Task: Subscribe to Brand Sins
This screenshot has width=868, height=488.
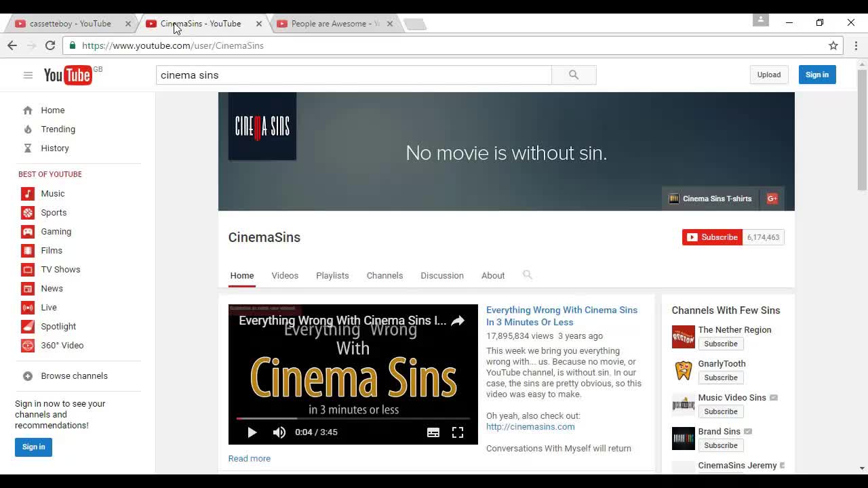Action: [721, 446]
